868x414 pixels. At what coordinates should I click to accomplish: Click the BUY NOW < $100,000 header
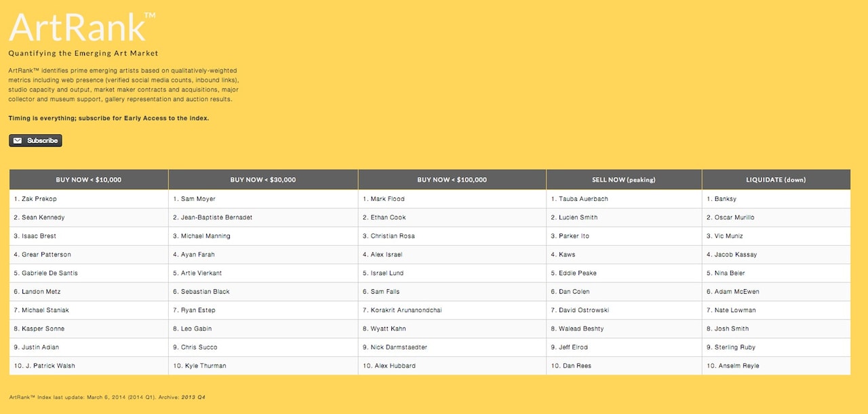click(x=452, y=180)
